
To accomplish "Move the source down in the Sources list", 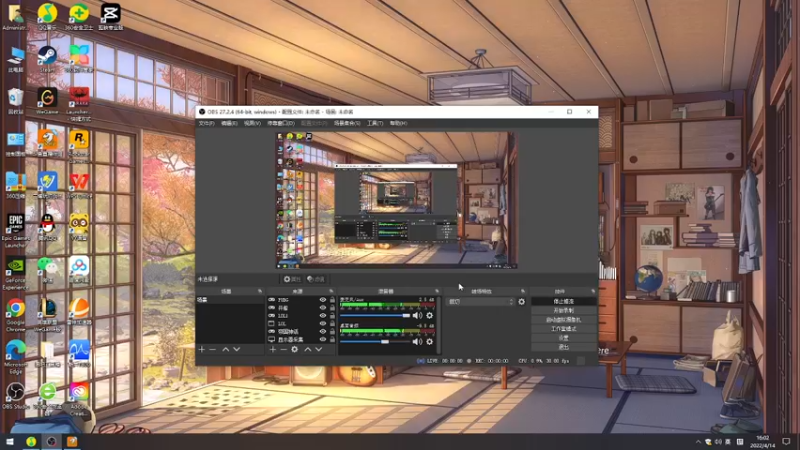I will pos(318,349).
